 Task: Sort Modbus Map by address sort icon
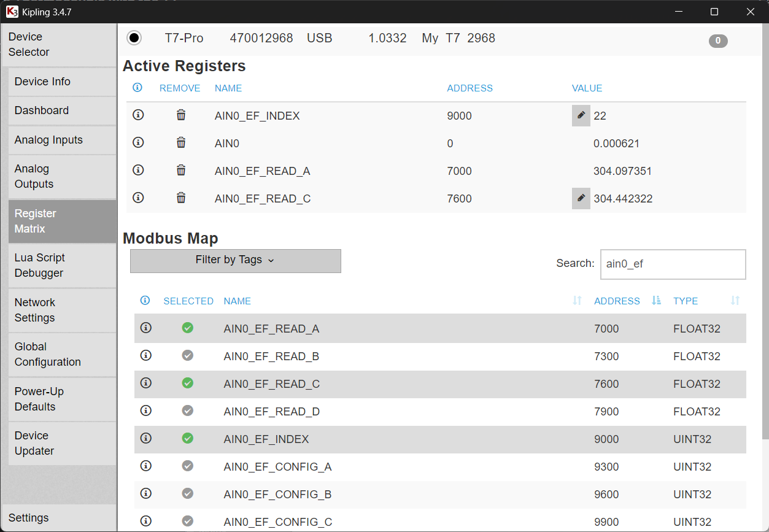(x=656, y=301)
